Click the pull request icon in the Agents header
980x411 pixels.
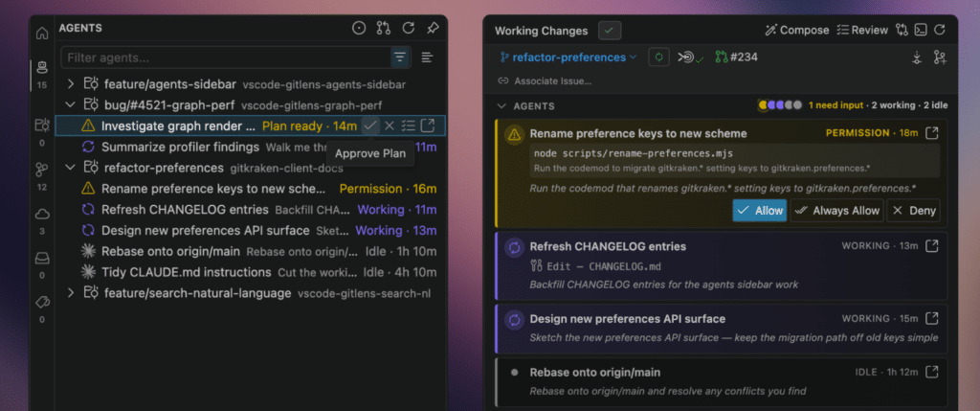point(383,28)
